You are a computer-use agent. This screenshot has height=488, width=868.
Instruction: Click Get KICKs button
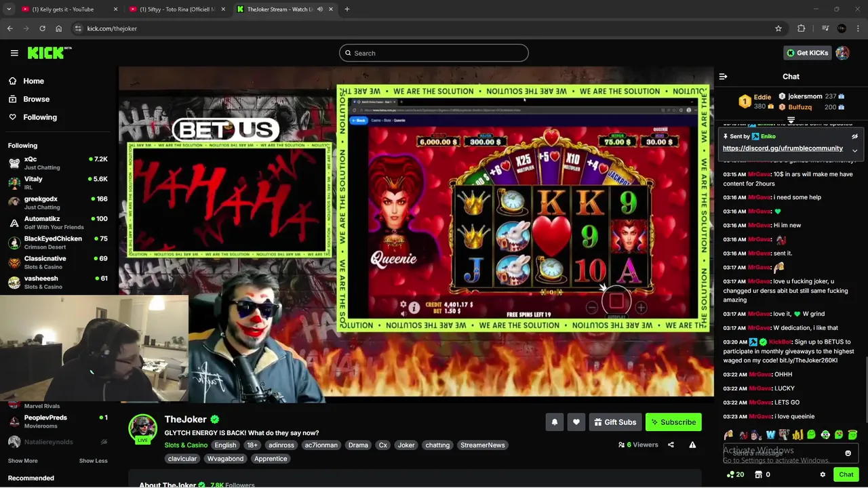pos(807,53)
